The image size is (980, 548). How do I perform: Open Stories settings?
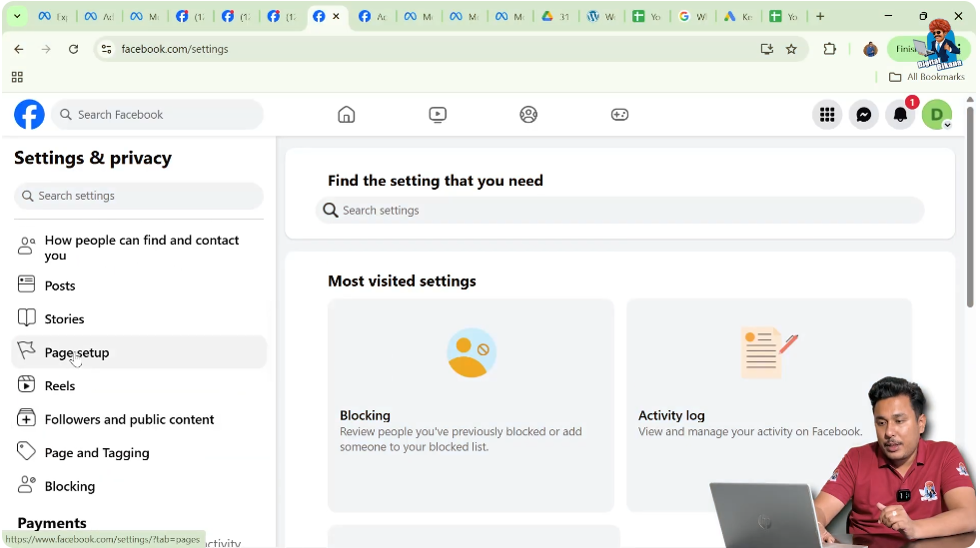(x=139, y=319)
